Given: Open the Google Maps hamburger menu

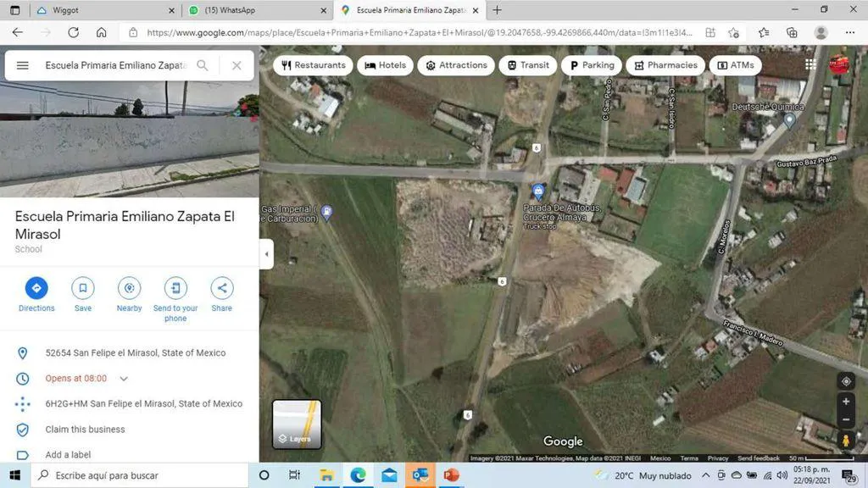Looking at the screenshot, I should [23, 65].
